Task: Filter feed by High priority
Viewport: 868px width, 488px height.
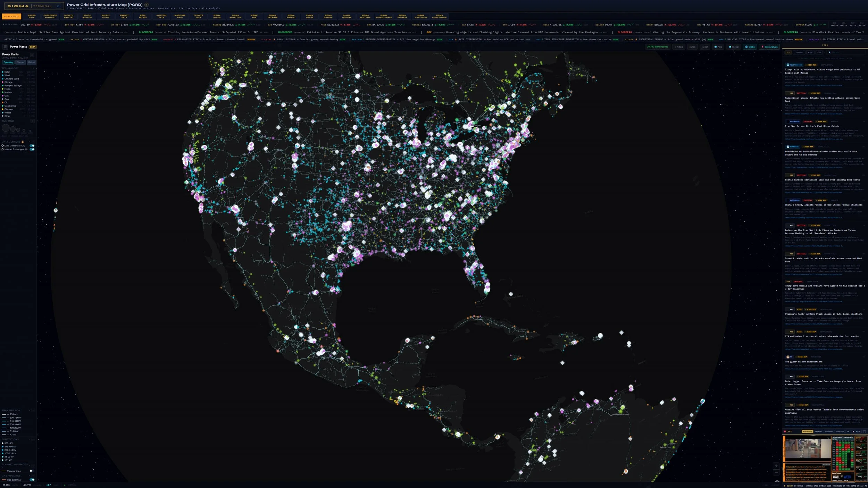Action: click(810, 52)
